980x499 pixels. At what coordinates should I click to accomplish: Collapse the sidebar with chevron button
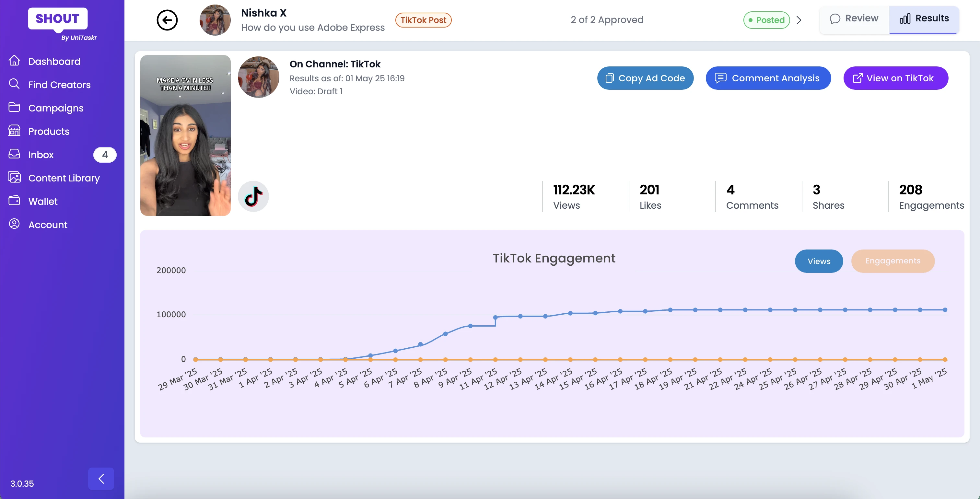click(x=101, y=479)
